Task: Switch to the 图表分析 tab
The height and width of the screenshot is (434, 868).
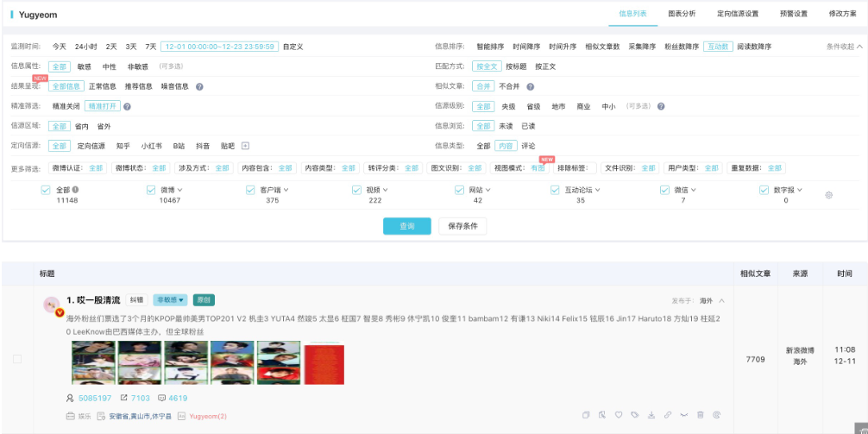Action: 682,14
